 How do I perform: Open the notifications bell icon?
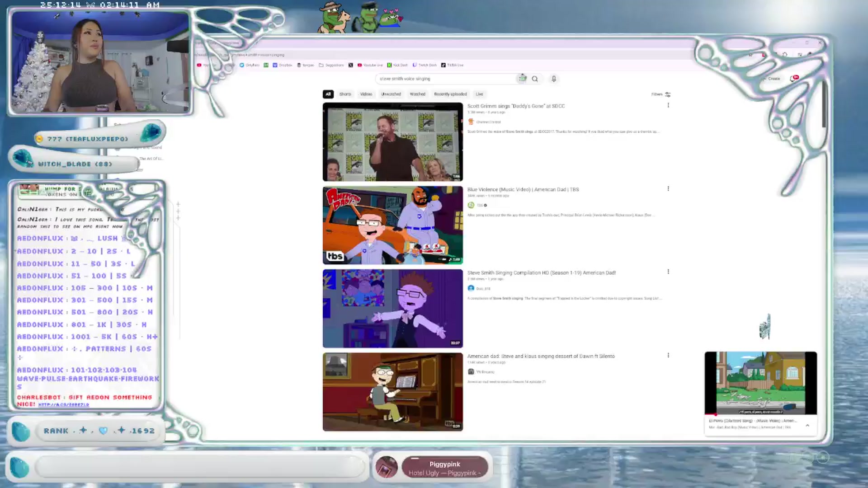793,79
